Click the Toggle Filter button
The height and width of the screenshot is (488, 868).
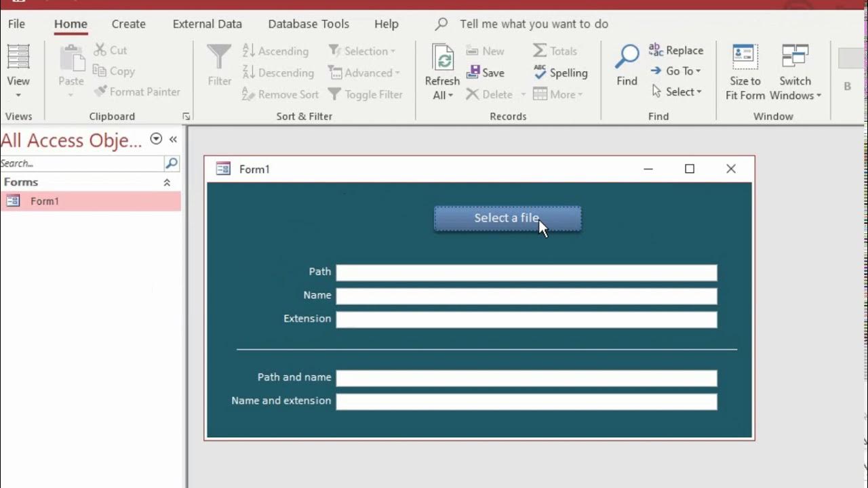(x=365, y=94)
